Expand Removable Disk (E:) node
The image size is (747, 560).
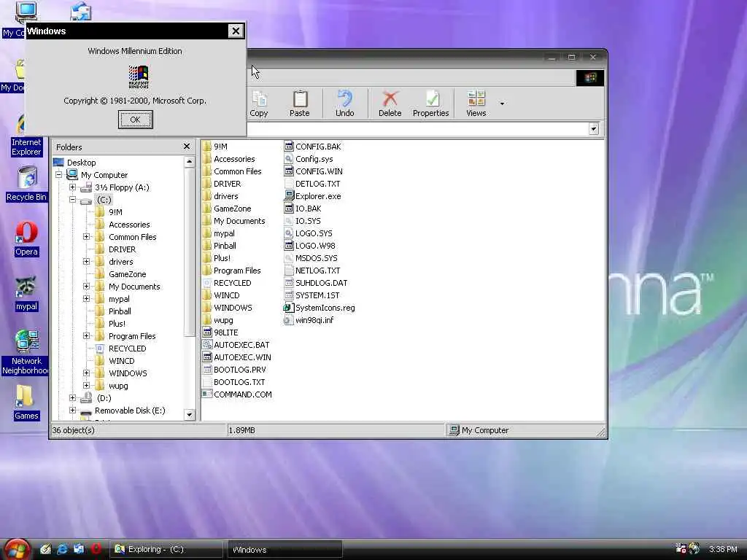[x=72, y=410]
